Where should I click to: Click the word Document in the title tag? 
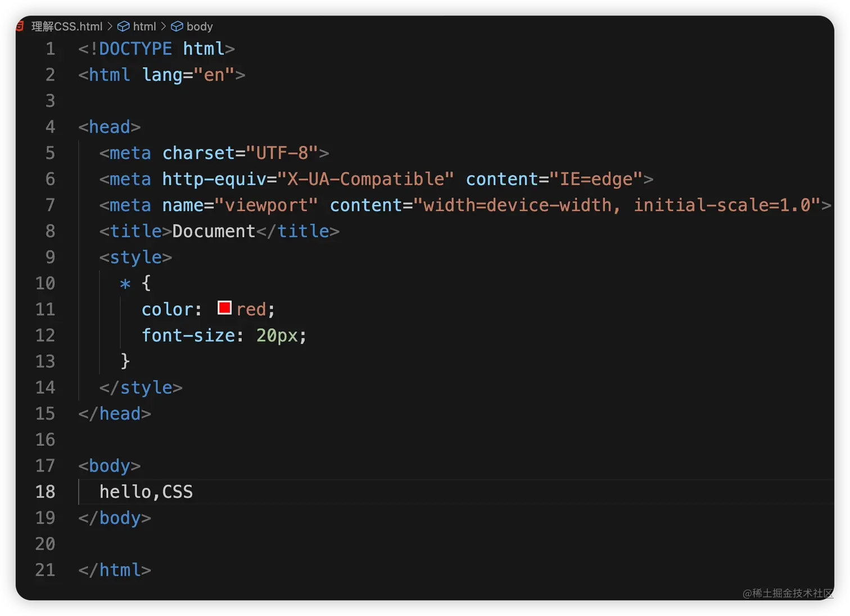(214, 231)
